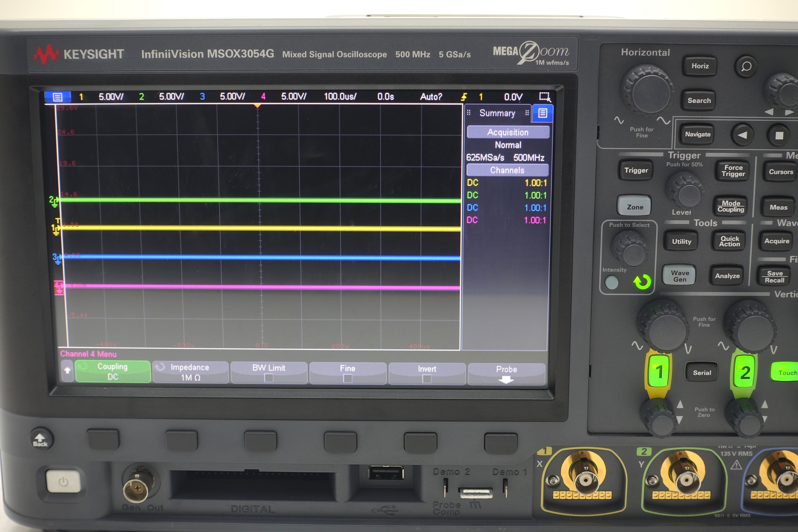Image resolution: width=798 pixels, height=532 pixels.
Task: Open the Probe dropdown softkey
Action: tap(507, 372)
